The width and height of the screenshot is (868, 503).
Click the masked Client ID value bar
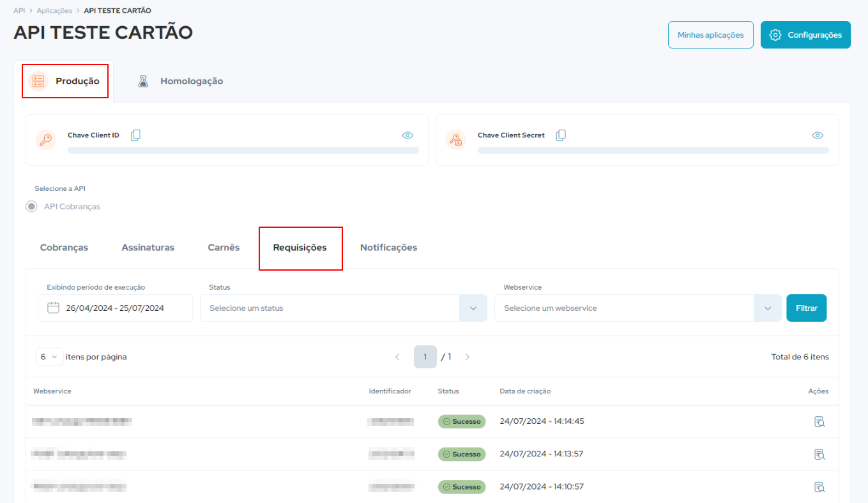[243, 150]
